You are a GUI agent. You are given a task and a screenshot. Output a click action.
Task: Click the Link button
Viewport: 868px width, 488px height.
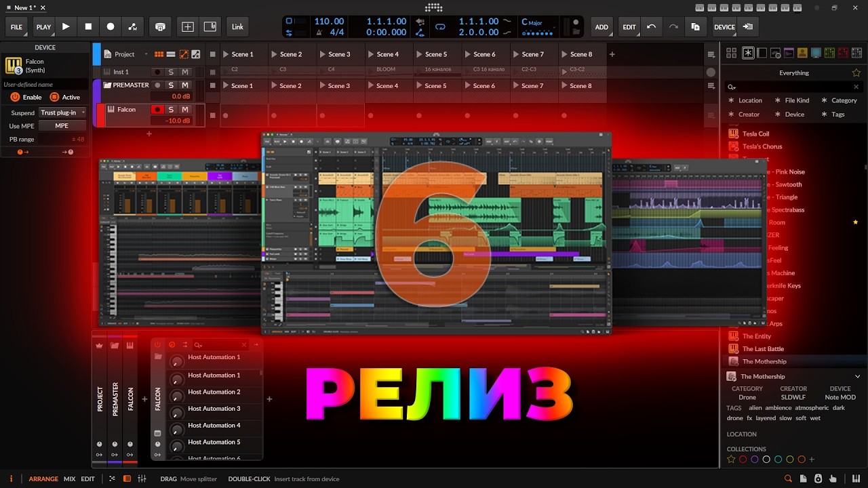click(237, 27)
